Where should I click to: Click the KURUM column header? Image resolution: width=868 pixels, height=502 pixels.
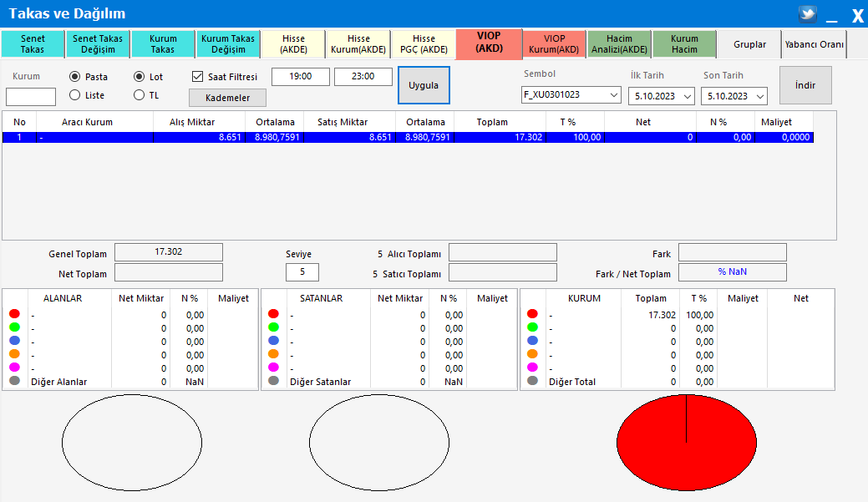pos(584,298)
